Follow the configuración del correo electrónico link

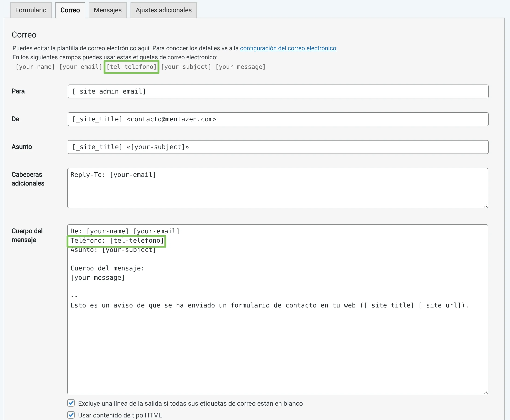pyautogui.click(x=288, y=48)
